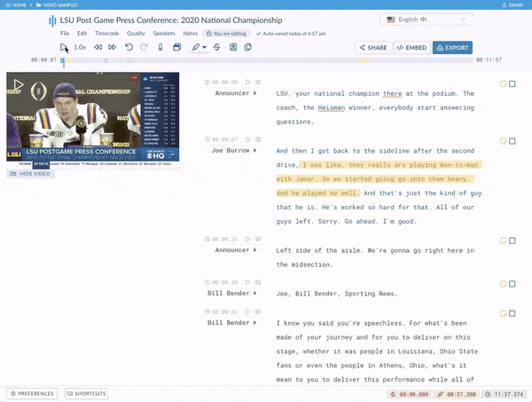Seek on the audio timeline bar
This screenshot has height=402, width=532.
point(266,60)
